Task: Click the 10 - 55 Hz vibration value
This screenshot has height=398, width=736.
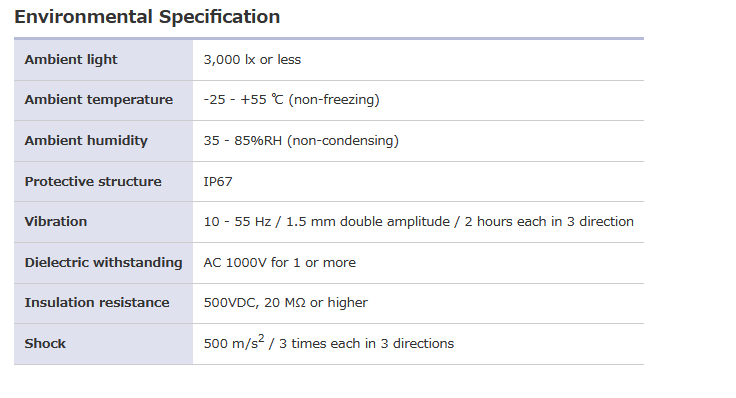Action: 418,222
